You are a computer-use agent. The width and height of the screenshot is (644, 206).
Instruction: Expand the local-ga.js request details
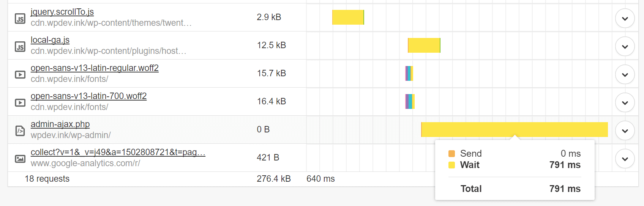tap(625, 46)
